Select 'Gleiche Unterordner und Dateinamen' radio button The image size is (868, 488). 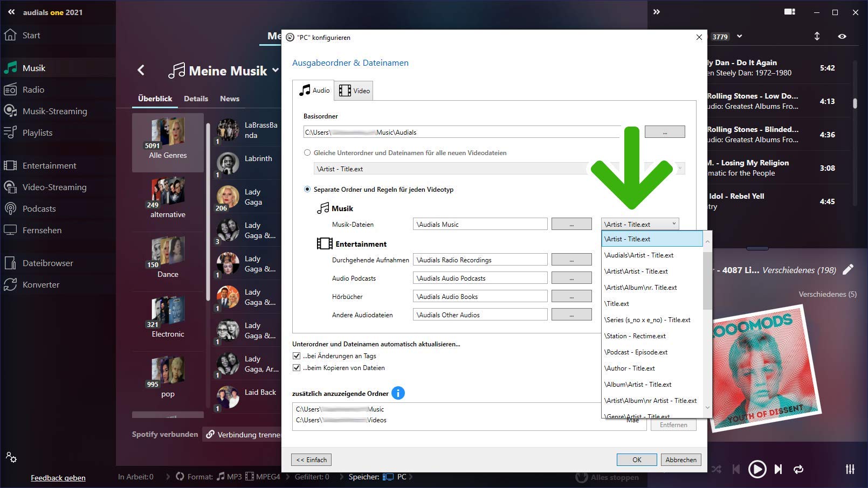(x=307, y=153)
